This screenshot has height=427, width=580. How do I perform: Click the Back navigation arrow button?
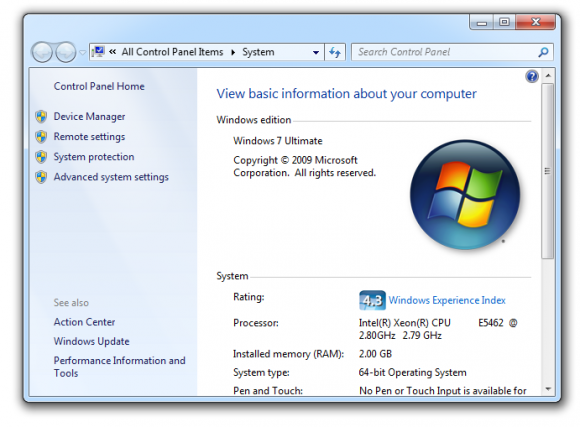[x=42, y=52]
